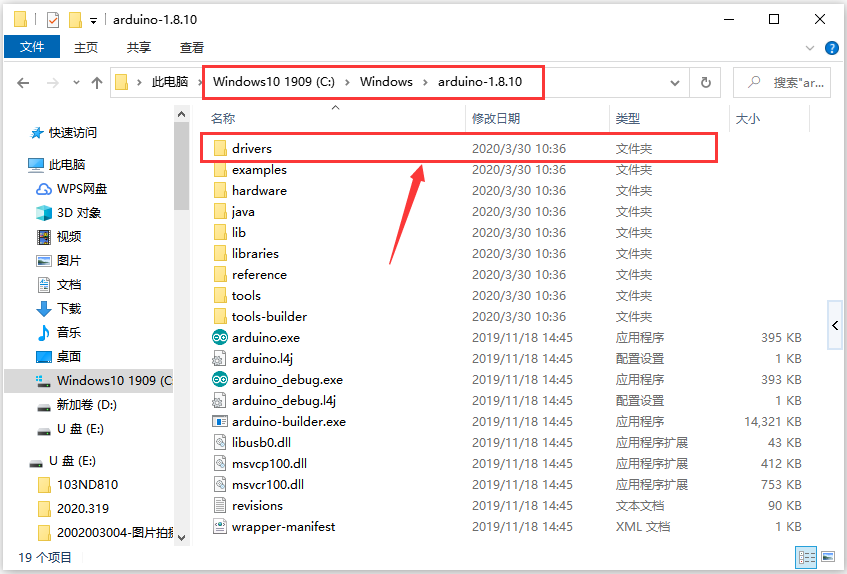This screenshot has height=574, width=847.
Task: Switch to large icons view layout
Action: pyautogui.click(x=828, y=557)
